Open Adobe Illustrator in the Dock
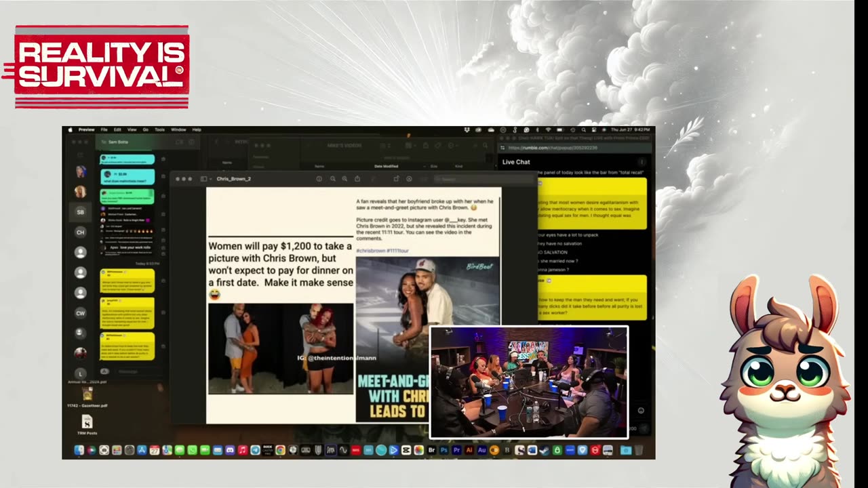This screenshot has height=488, width=868. point(469,450)
